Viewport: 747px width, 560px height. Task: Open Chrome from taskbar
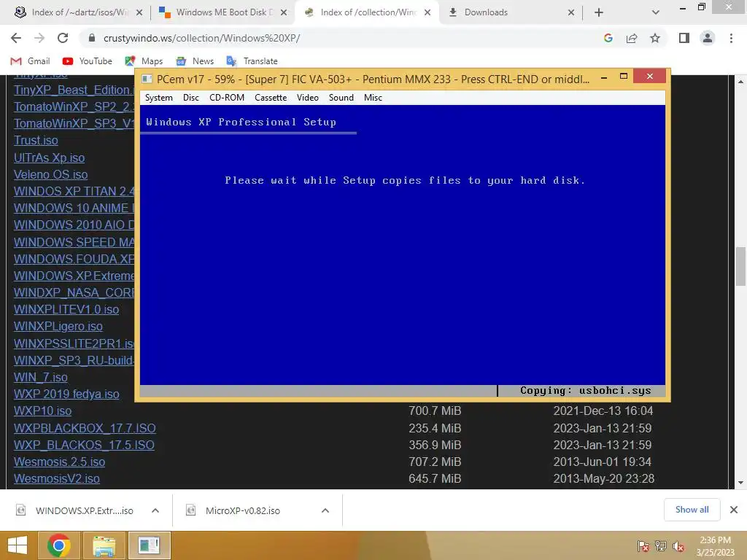click(x=59, y=545)
